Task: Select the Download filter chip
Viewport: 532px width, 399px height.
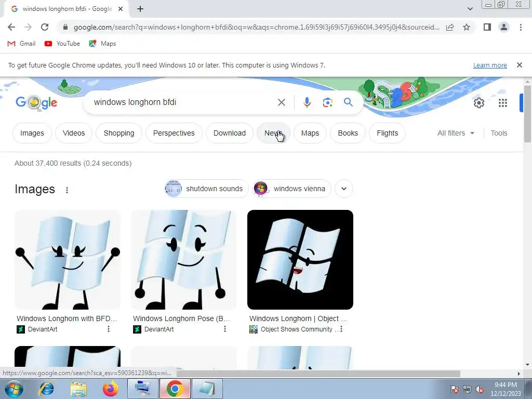Action: pos(229,133)
